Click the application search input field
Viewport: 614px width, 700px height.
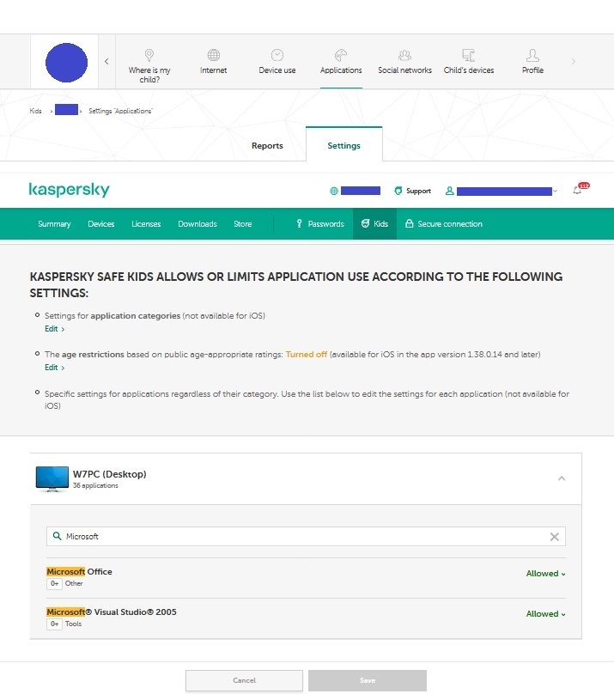point(301,537)
